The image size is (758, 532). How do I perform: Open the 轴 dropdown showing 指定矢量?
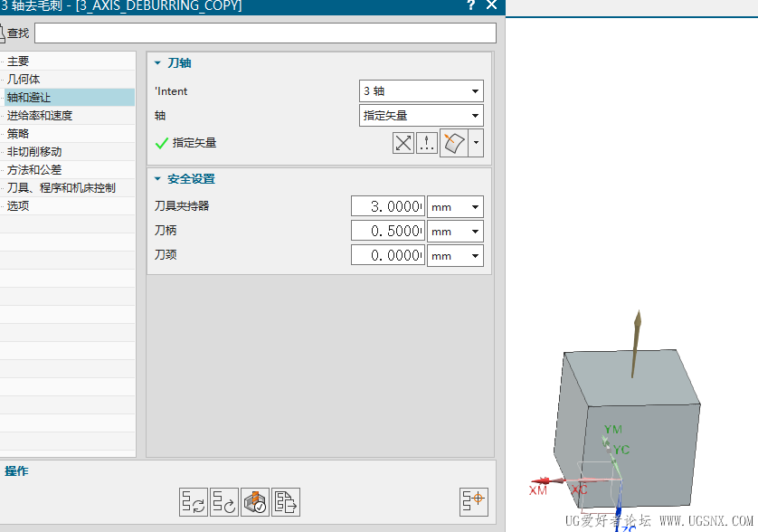coord(421,116)
